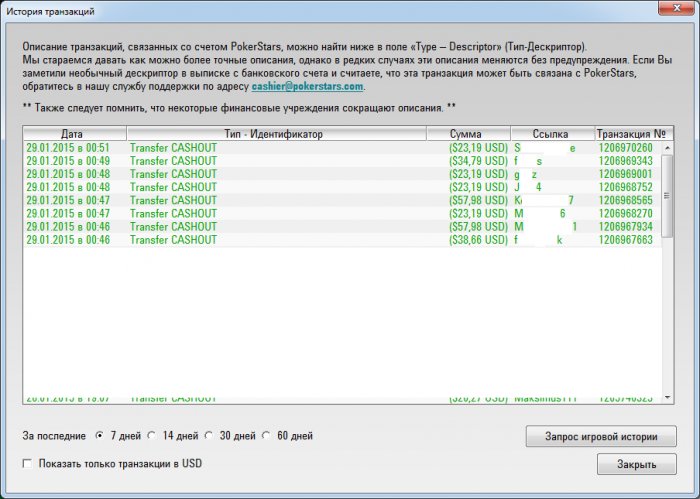Choose the 14 дней period option
This screenshot has width=700, height=499.
click(152, 436)
